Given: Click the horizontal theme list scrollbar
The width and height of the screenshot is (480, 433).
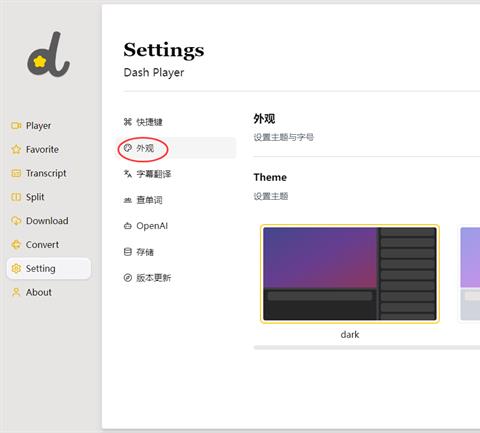Looking at the screenshot, I should 367,348.
